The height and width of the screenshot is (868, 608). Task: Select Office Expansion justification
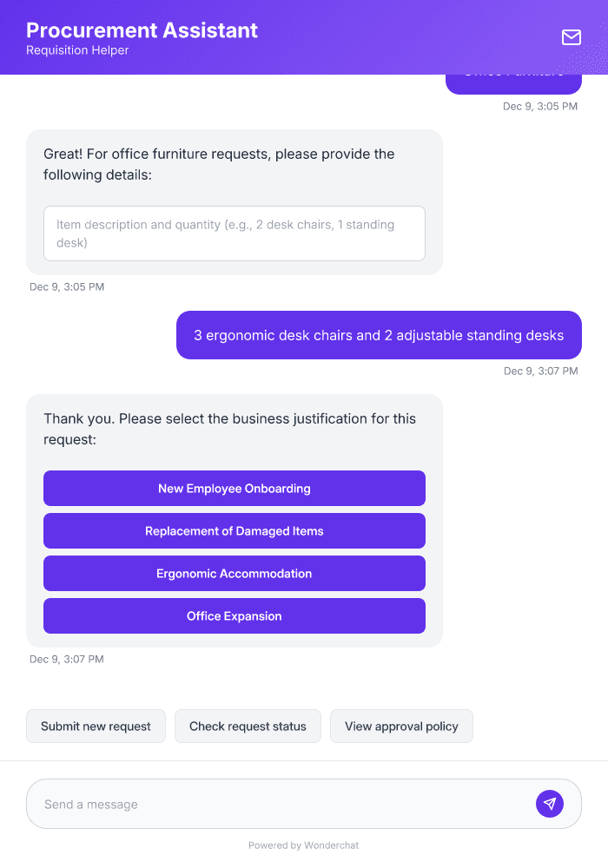coord(234,615)
